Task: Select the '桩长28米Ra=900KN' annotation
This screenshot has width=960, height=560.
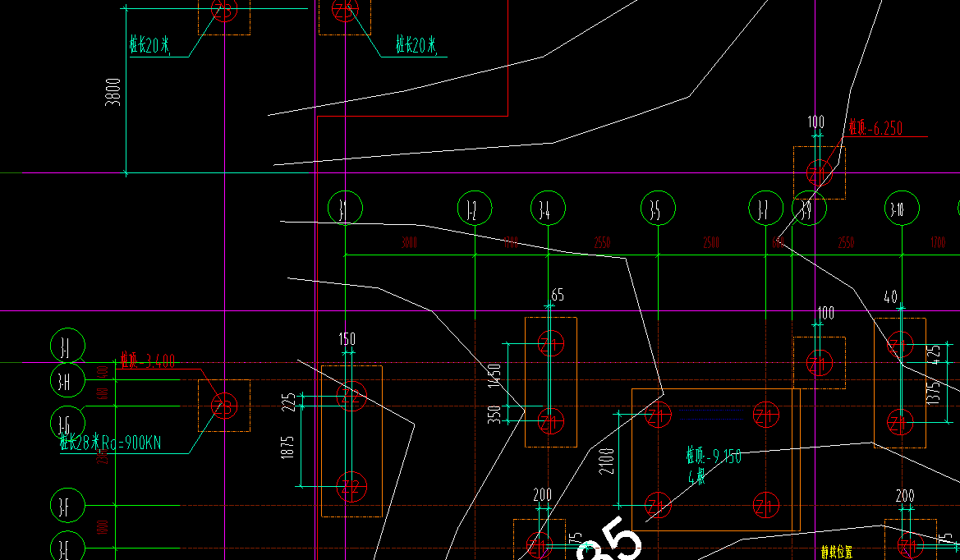Action: (x=110, y=442)
